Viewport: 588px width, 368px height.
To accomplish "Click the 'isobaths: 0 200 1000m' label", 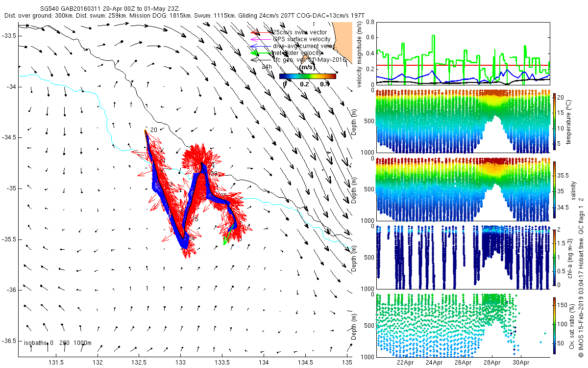I will pos(57,342).
